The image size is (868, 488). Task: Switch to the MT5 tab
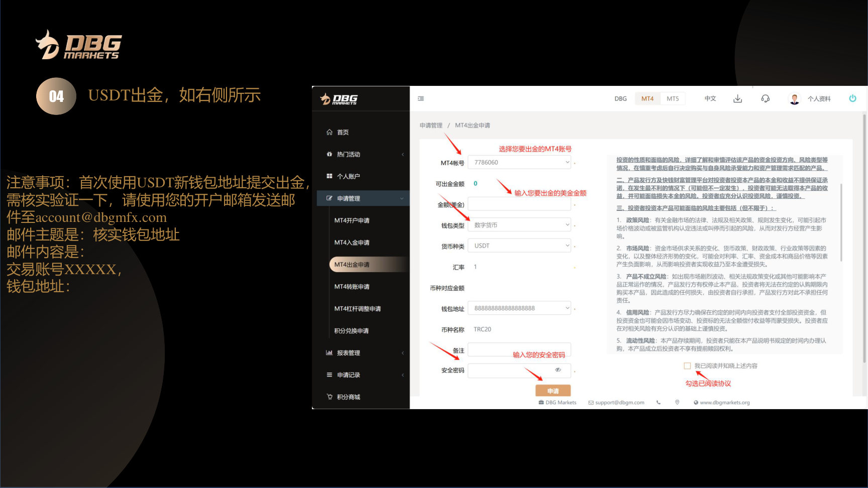[673, 98]
